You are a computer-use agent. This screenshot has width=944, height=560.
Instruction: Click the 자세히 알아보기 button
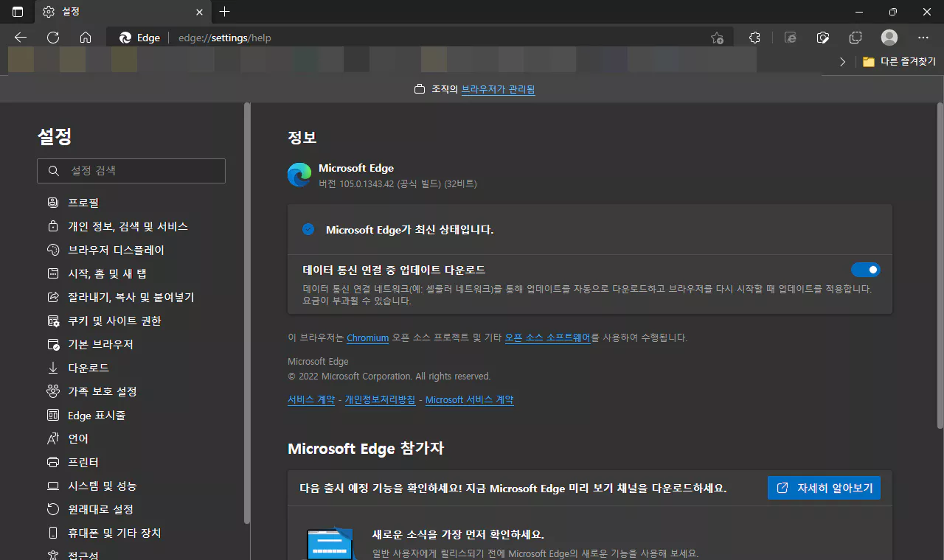pyautogui.click(x=824, y=488)
